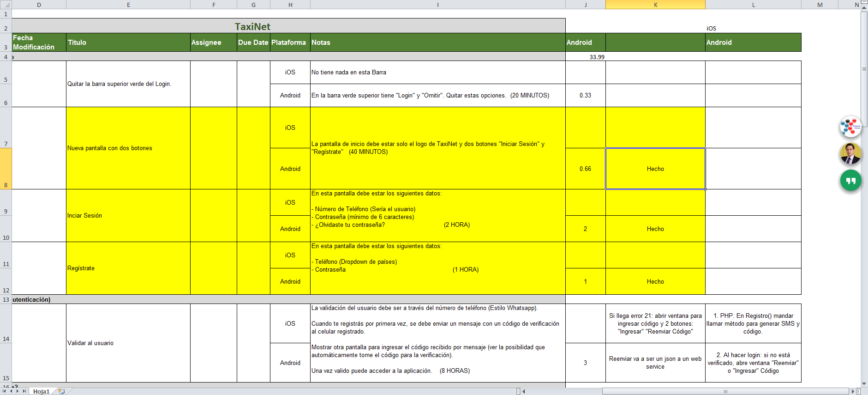This screenshot has height=395, width=868.
Task: Click the 33.99 total cell
Action: (x=586, y=56)
